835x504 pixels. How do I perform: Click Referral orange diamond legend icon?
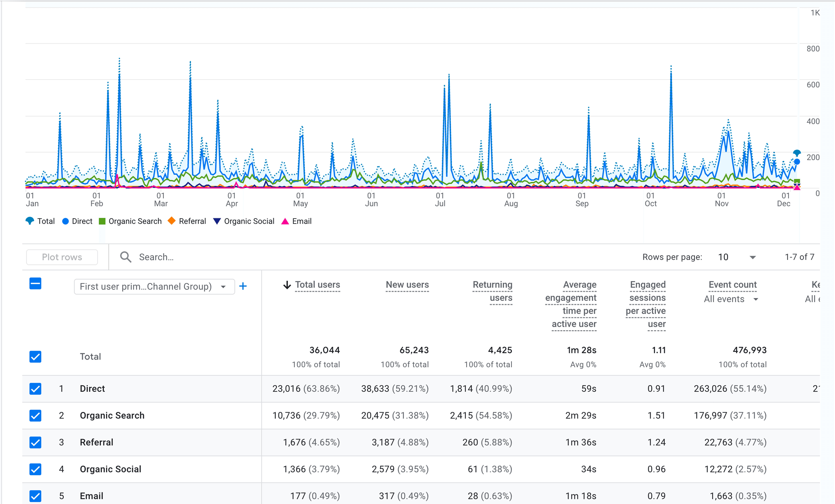click(x=172, y=221)
